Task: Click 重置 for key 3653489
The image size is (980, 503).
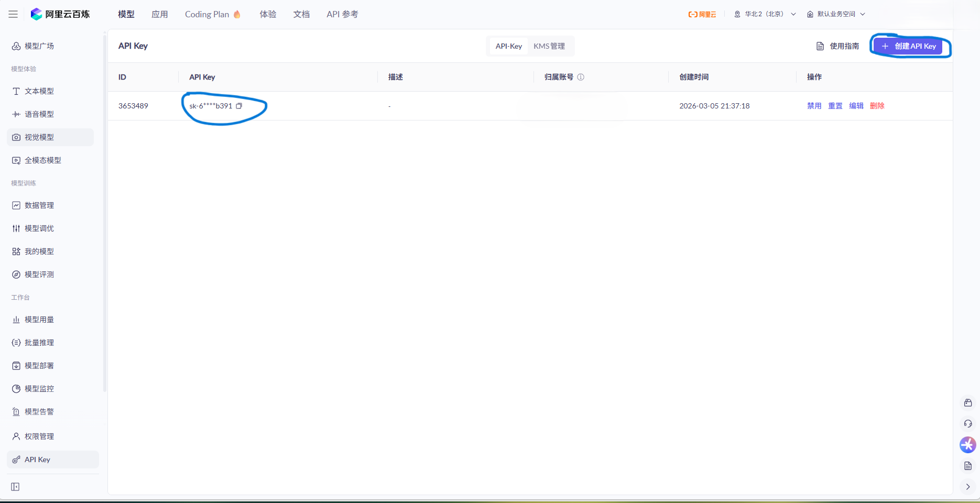Action: [835, 106]
